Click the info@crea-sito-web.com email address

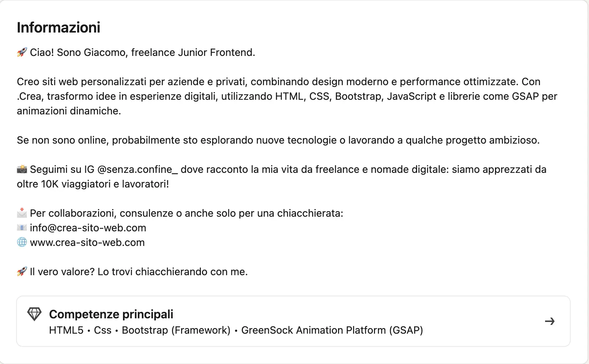click(x=88, y=228)
